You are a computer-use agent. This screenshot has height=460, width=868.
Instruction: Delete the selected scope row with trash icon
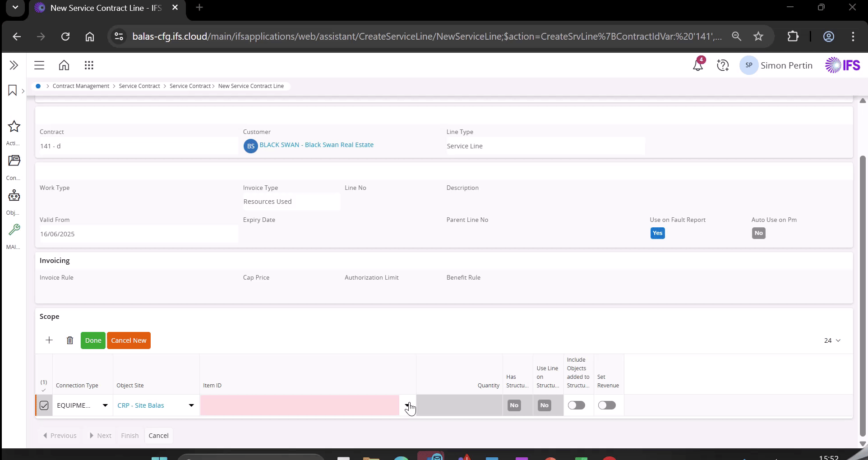pos(70,340)
